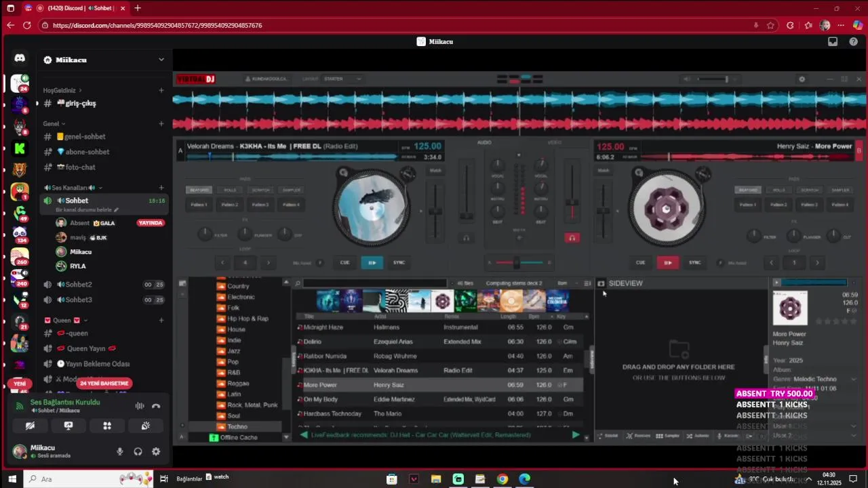Deafen Discord headphones
Screen dimensions: 868x488
point(138,451)
